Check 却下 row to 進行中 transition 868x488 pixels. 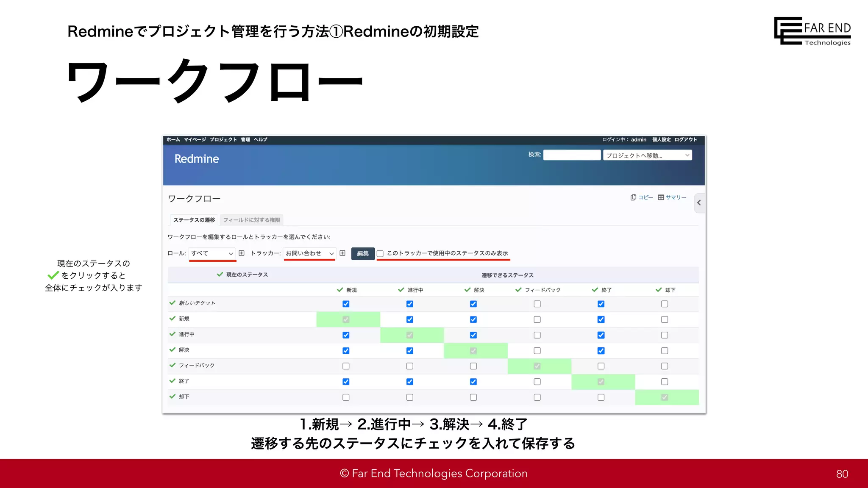pyautogui.click(x=409, y=397)
